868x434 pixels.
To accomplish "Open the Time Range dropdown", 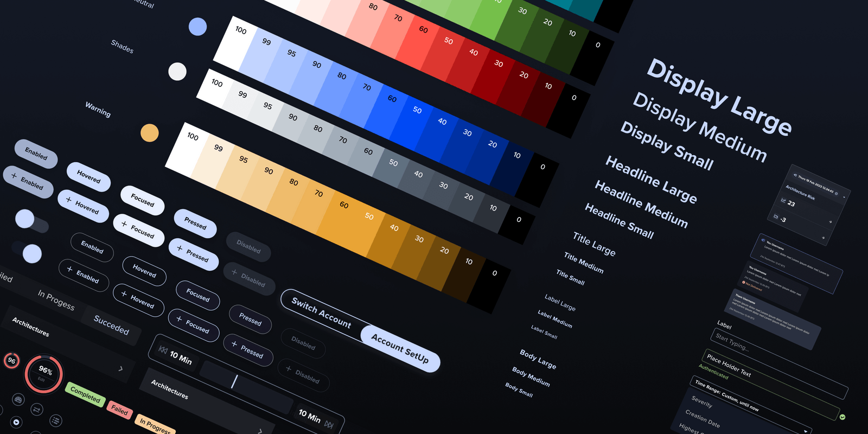I will click(x=751, y=406).
